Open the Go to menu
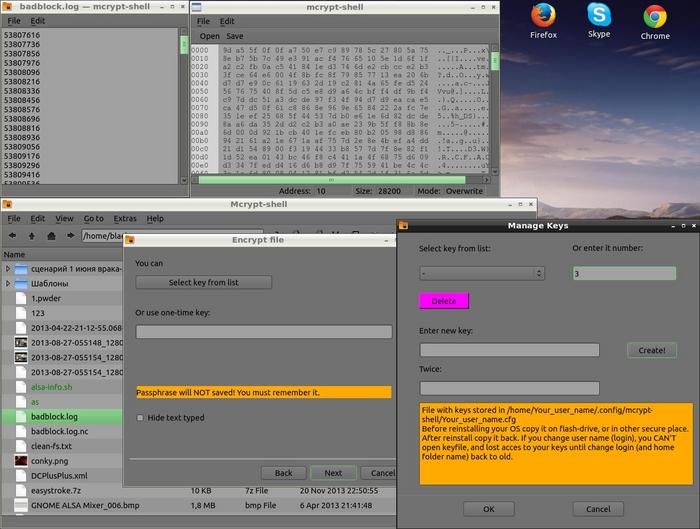 [x=93, y=218]
